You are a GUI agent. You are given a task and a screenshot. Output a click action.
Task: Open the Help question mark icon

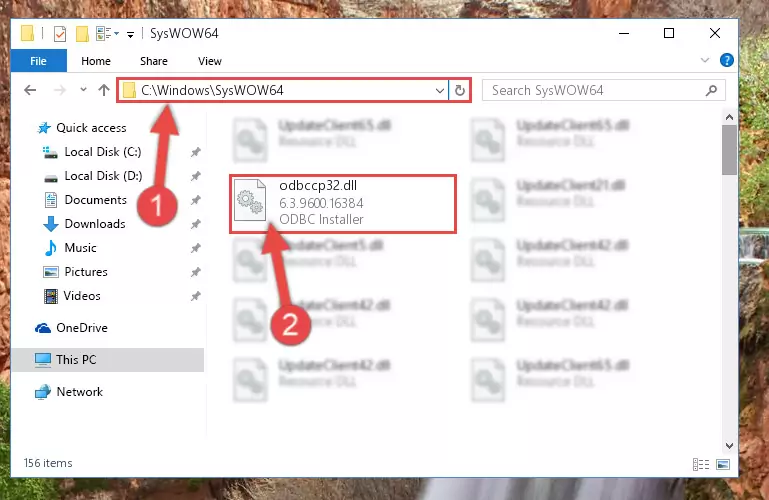tap(726, 60)
